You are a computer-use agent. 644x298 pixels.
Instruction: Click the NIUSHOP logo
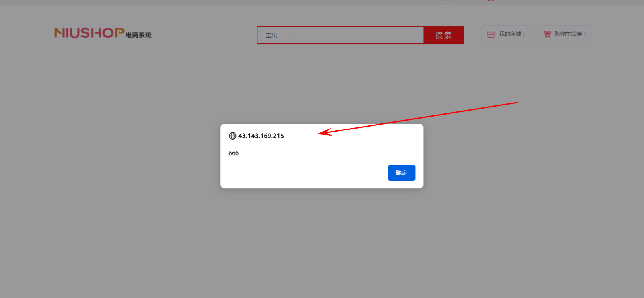[103, 33]
